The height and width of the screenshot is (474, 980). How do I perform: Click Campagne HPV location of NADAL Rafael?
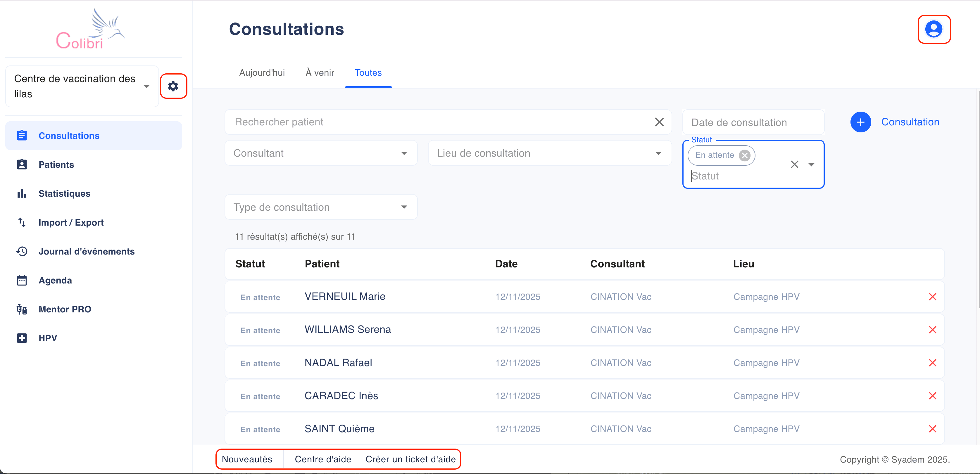tap(766, 363)
